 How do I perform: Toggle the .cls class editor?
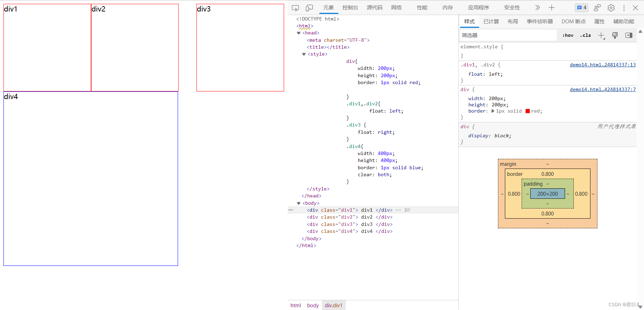(586, 35)
